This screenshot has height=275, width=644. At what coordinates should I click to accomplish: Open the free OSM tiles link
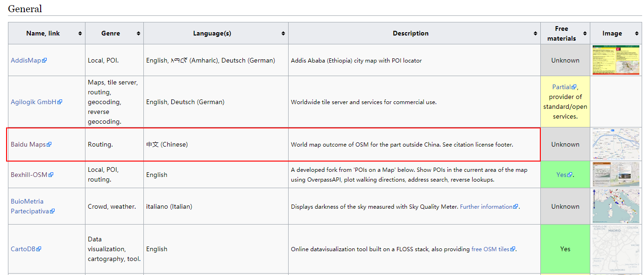click(x=493, y=249)
